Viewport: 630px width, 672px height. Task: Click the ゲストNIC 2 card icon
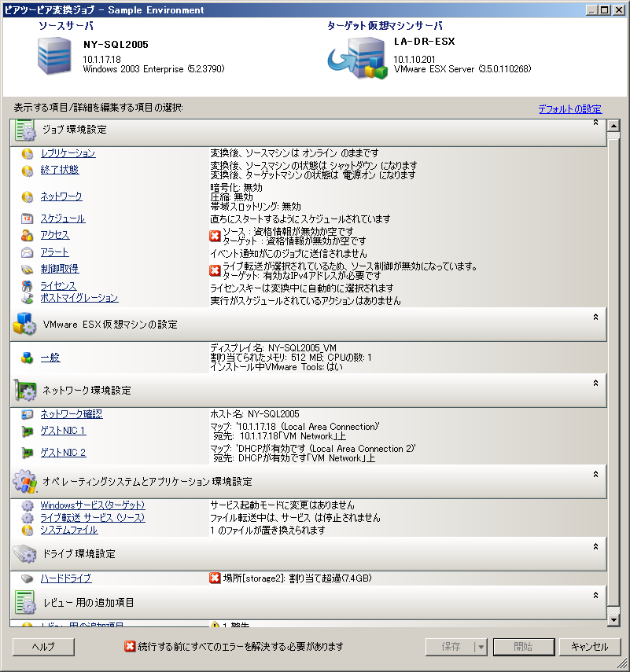(27, 453)
